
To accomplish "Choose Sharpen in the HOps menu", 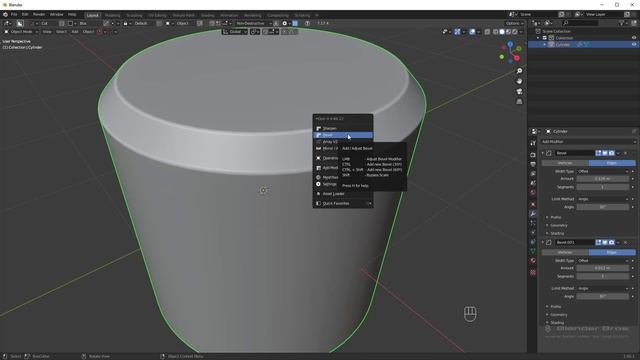I will (342, 128).
